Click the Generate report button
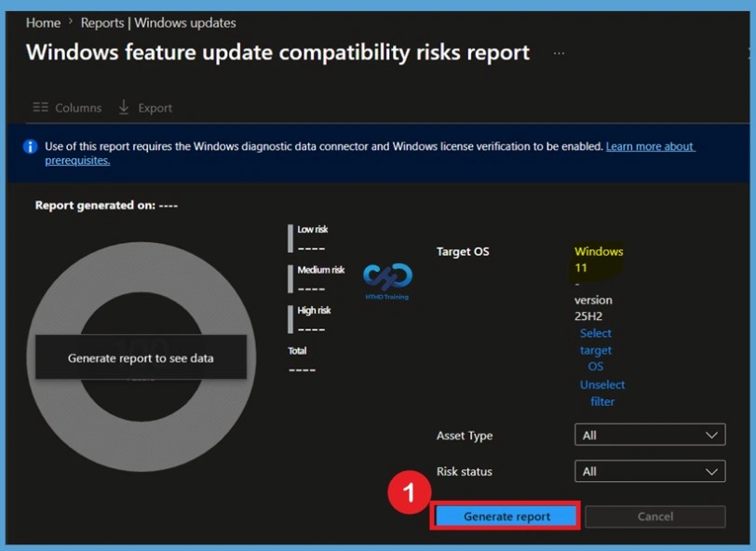 [x=506, y=517]
